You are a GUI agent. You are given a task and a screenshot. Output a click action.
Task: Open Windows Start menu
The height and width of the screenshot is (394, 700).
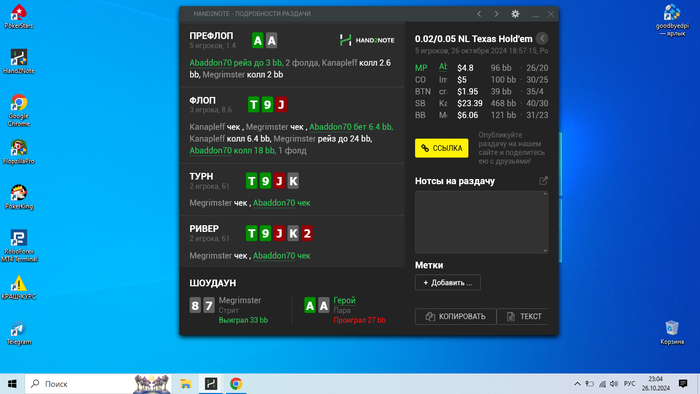coord(12,384)
